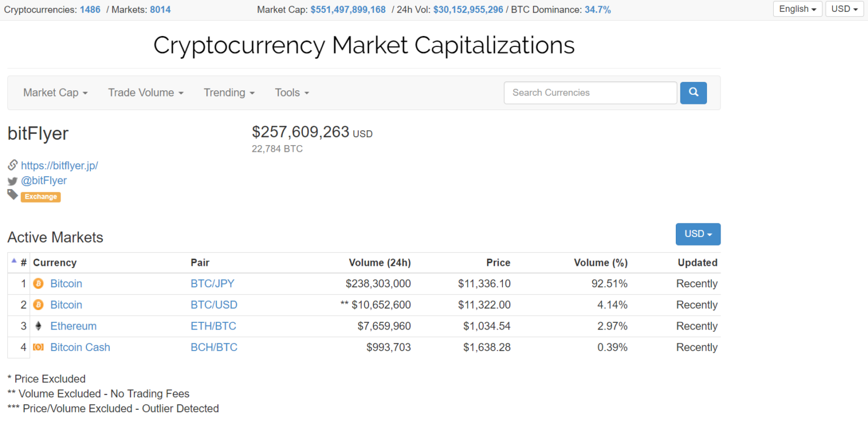Open the Market Cap menu
Screen dimensions: 868x429
55,93
